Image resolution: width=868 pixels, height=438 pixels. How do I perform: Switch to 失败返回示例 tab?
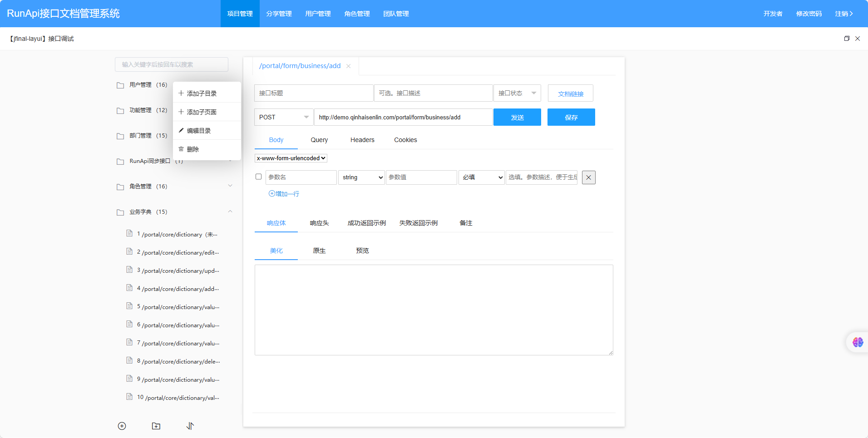pos(419,223)
